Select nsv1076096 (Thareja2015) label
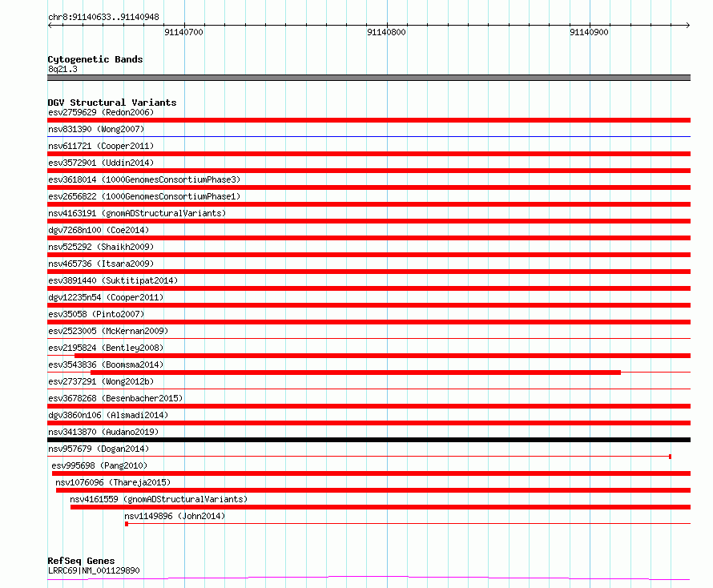The image size is (713, 588). click(113, 482)
